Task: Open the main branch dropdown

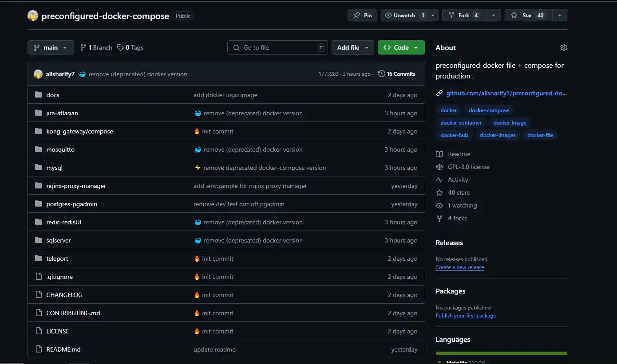Action: click(x=51, y=47)
